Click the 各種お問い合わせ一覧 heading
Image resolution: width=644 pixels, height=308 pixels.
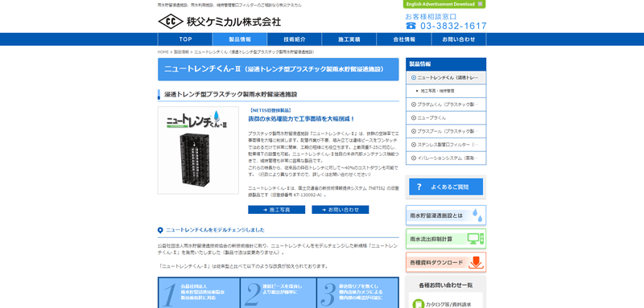click(x=446, y=285)
